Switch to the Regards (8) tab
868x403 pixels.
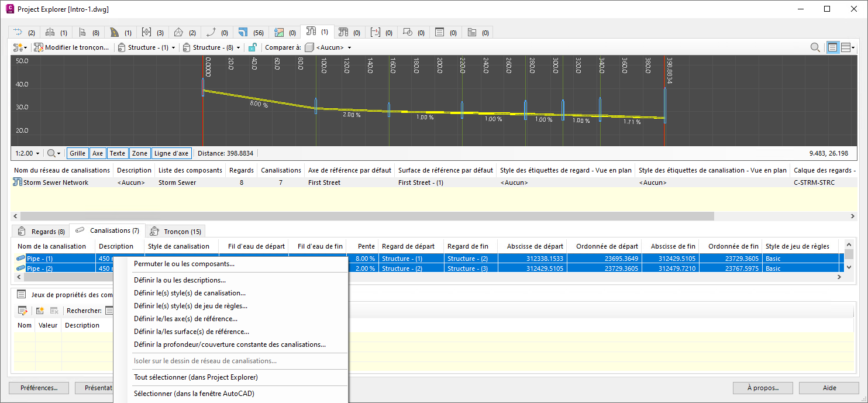tap(41, 231)
